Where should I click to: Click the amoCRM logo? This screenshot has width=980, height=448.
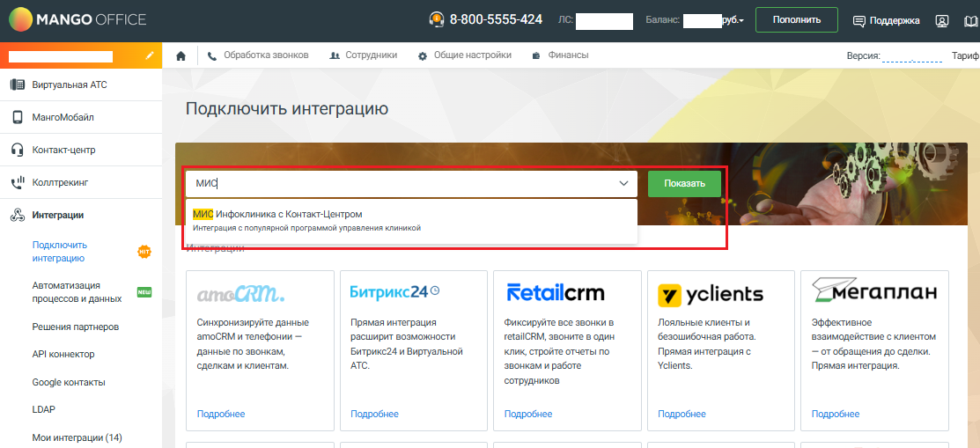(241, 294)
